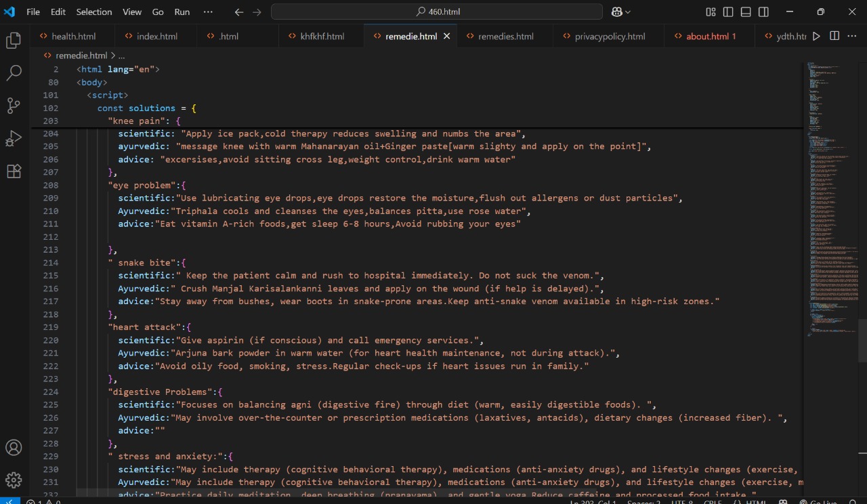Open the Selection menu

[94, 12]
